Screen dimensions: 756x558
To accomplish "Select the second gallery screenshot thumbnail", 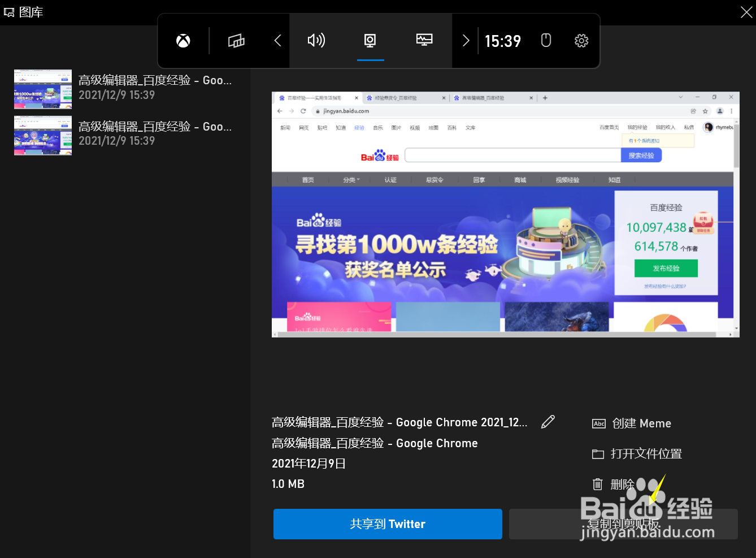I will tap(43, 136).
